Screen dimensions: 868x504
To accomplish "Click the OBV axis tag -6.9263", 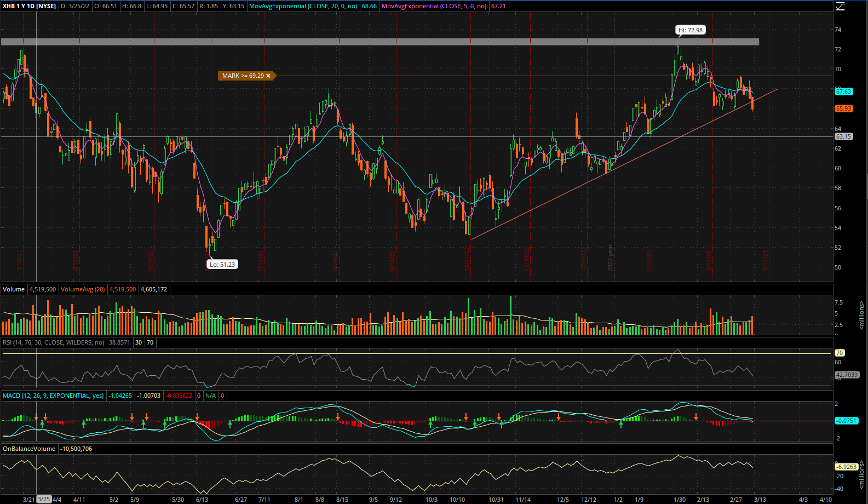I will click(846, 467).
